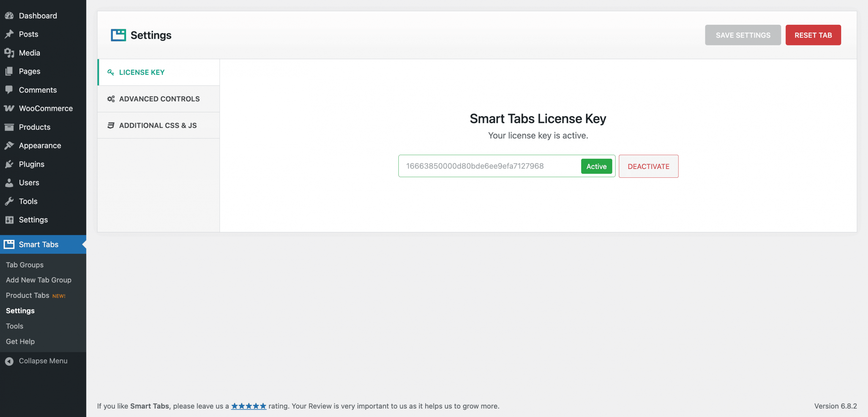Click the Media library icon
Image resolution: width=868 pixels, height=417 pixels.
click(x=9, y=53)
